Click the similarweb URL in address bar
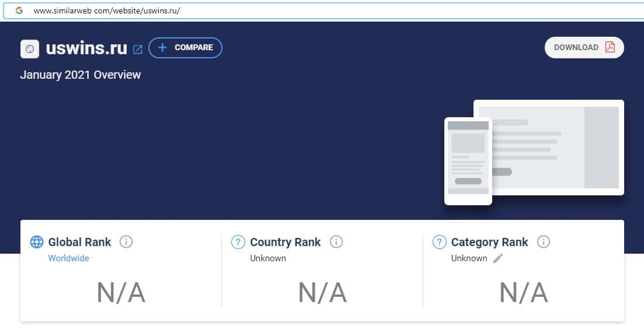The image size is (644, 333). point(107,11)
